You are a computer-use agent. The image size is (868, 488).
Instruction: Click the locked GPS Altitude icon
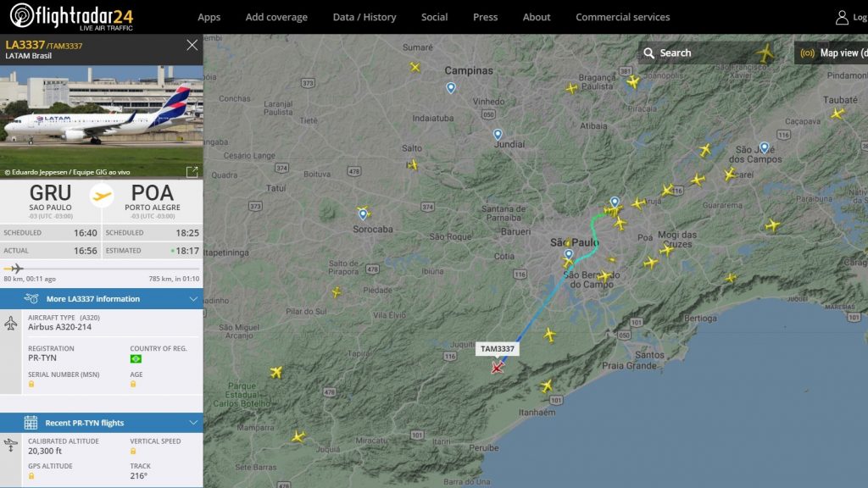(x=31, y=476)
